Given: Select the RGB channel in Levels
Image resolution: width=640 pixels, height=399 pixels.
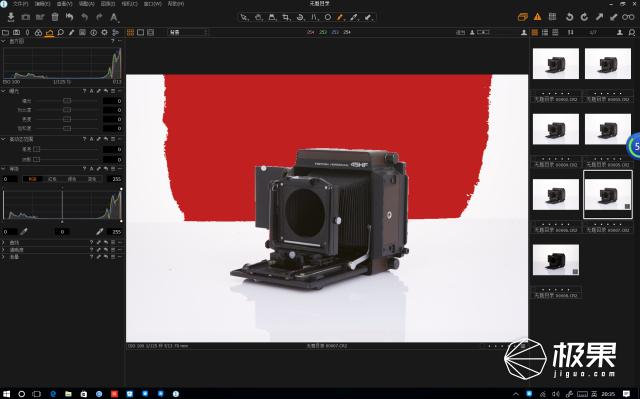Looking at the screenshot, I should [32, 179].
